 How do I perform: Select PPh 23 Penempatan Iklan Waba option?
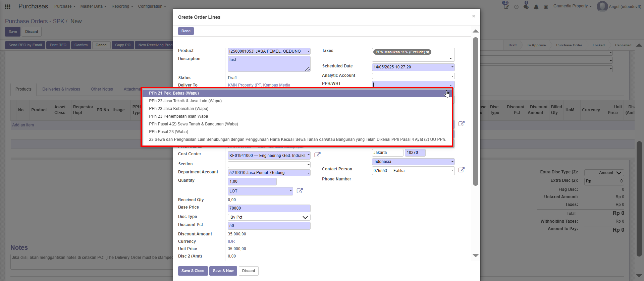coord(297,116)
